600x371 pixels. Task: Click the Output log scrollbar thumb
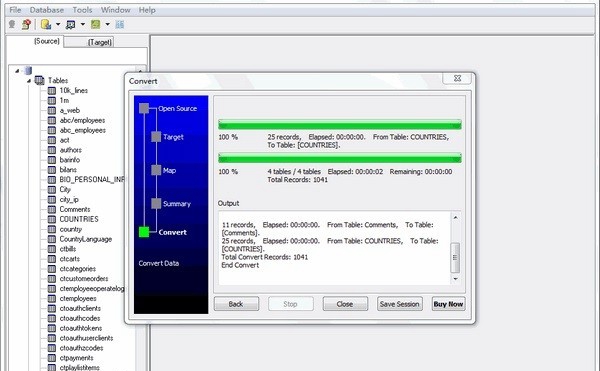tap(455, 257)
